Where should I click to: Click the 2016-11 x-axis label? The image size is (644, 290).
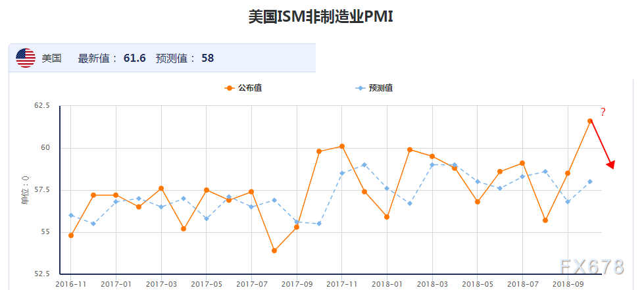point(70,284)
